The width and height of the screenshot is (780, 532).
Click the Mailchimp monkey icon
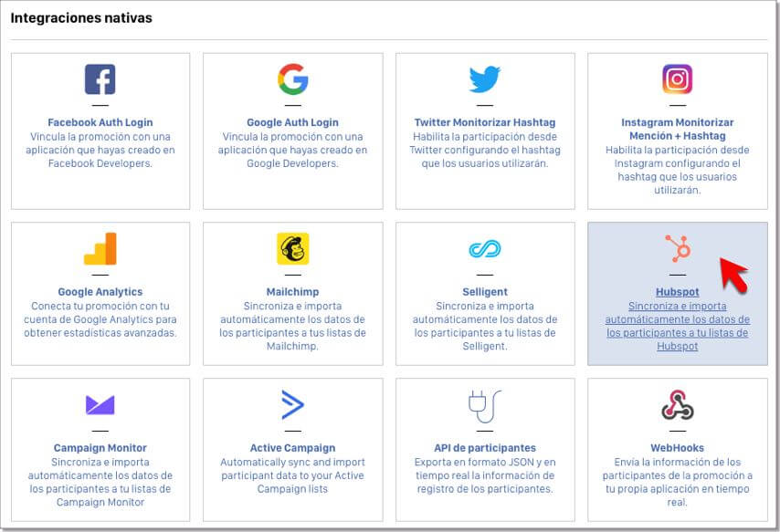coord(292,248)
